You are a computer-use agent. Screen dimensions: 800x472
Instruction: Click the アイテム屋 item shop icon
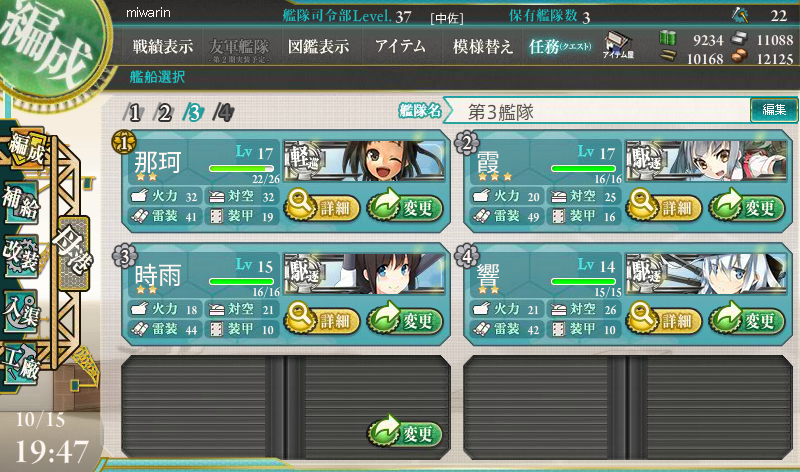tap(618, 45)
